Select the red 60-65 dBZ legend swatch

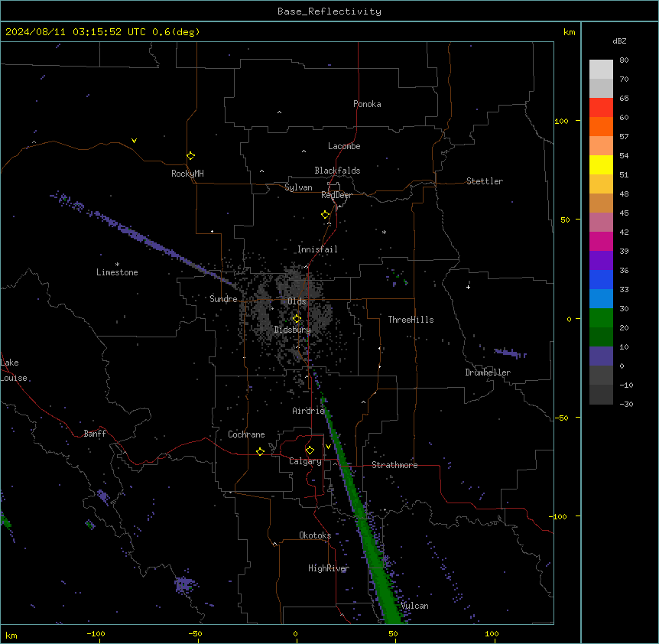click(601, 108)
